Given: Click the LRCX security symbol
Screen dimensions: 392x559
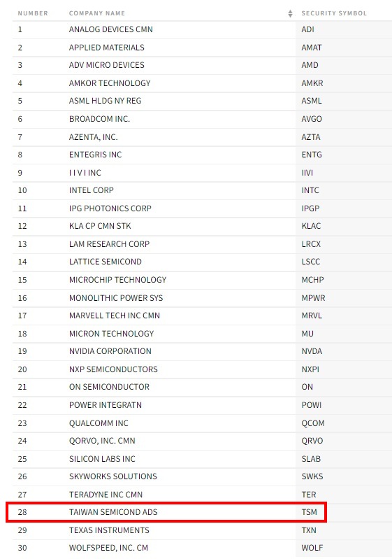Looking at the screenshot, I should 311,244.
